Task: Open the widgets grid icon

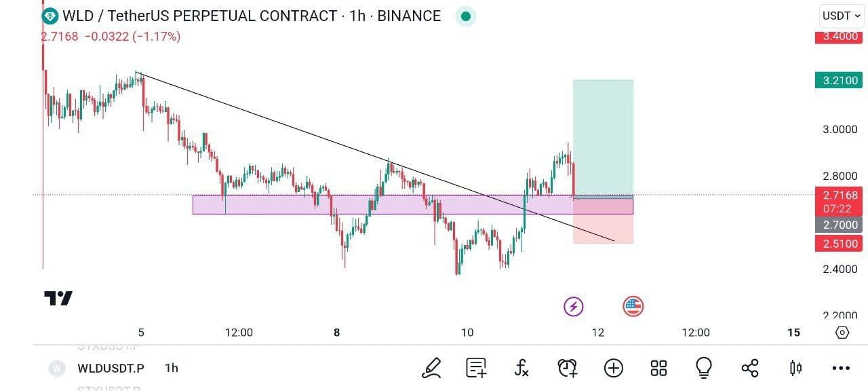Action: (658, 368)
